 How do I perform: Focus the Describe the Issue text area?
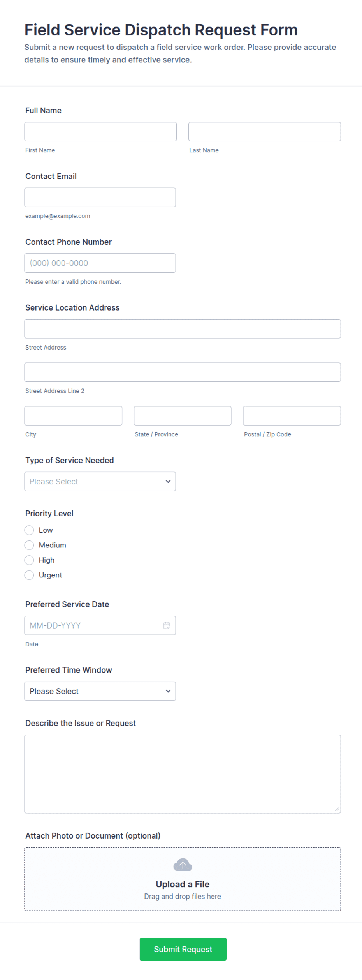click(x=183, y=774)
